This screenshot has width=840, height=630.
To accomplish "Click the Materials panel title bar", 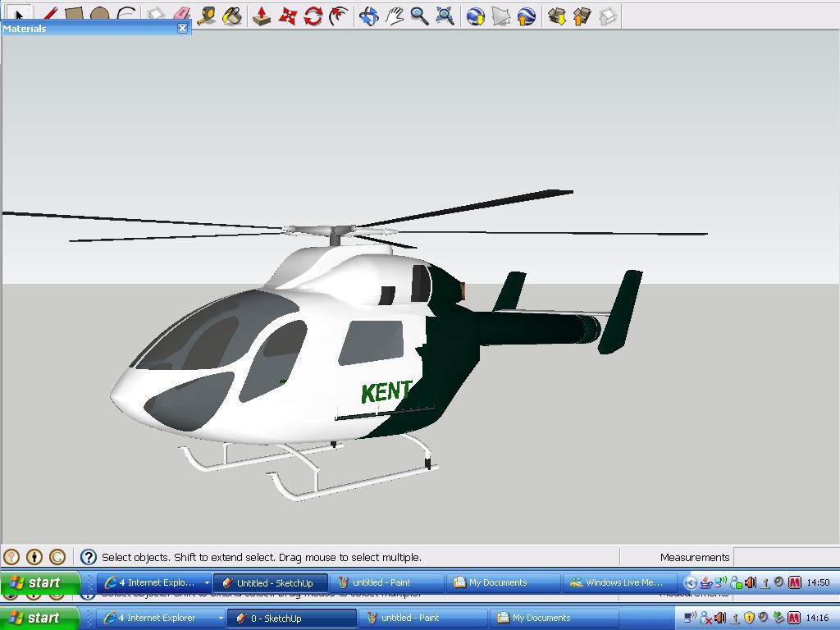I will pos(95,29).
